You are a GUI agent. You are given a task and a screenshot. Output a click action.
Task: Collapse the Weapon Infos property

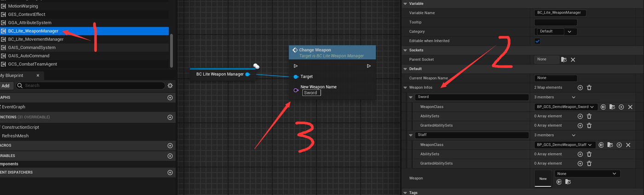coord(405,87)
